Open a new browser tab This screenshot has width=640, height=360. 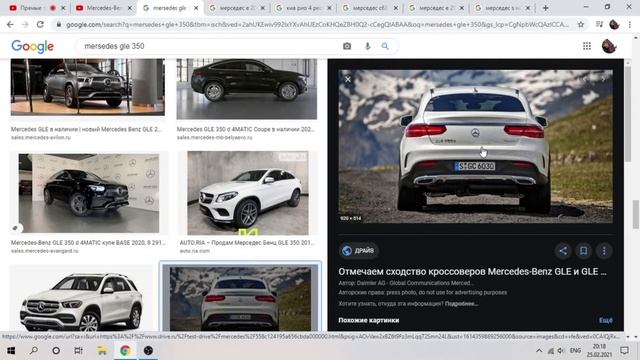pos(545,8)
